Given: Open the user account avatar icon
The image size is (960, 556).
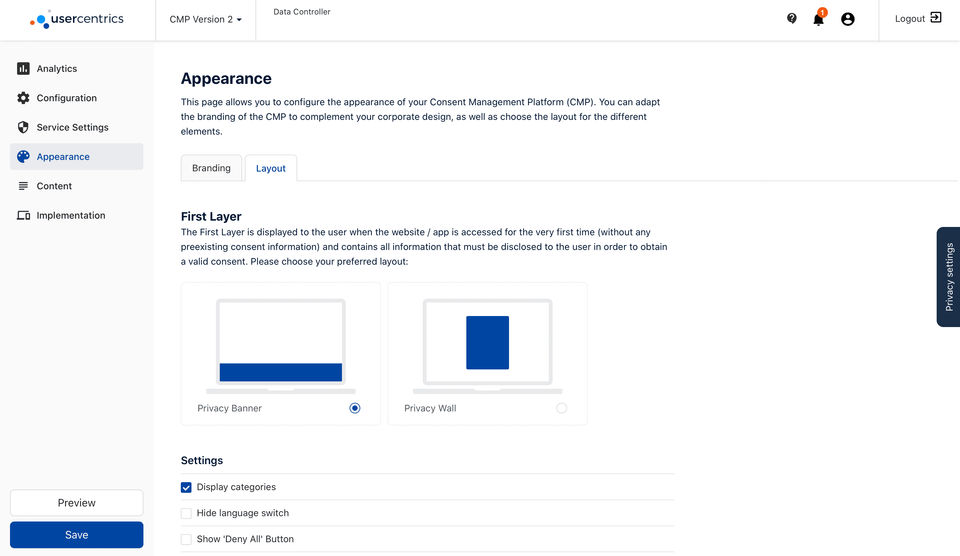Looking at the screenshot, I should (x=848, y=19).
